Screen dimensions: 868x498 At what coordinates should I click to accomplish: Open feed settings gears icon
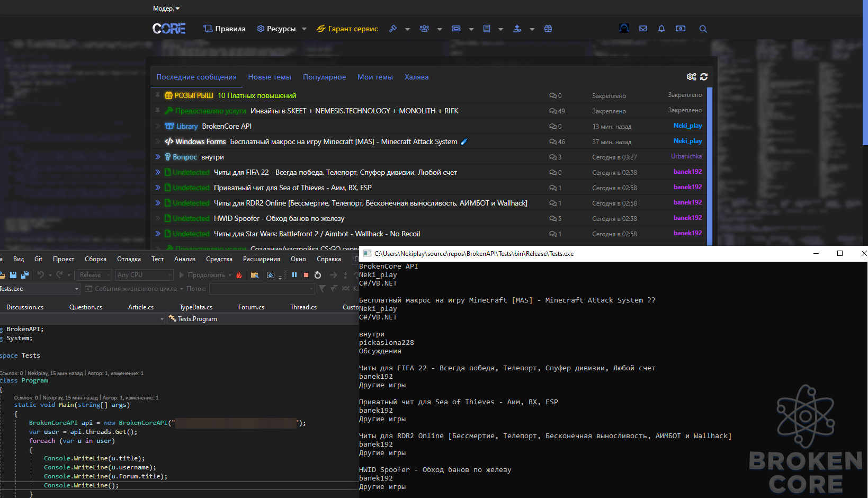coord(692,77)
